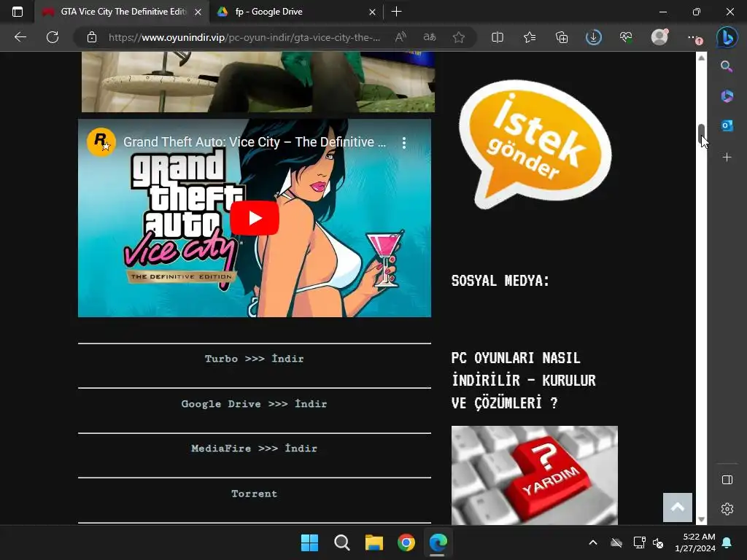The width and height of the screenshot is (747, 560).
Task: Open Windows taskbar search
Action: coord(341,542)
